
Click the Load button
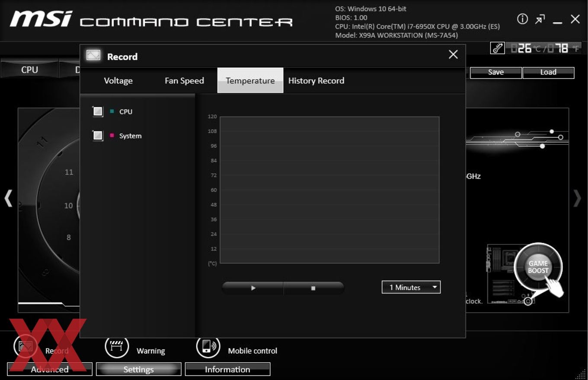click(x=548, y=73)
